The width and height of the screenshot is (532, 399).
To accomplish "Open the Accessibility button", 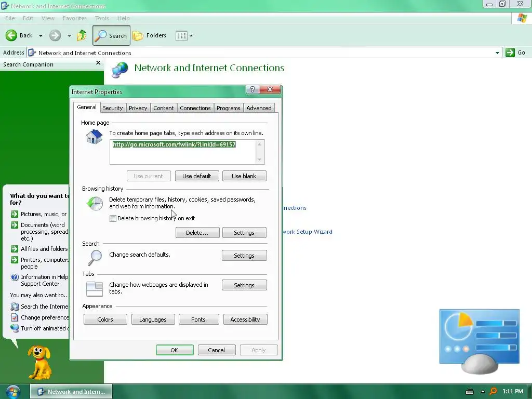I will coord(245,320).
